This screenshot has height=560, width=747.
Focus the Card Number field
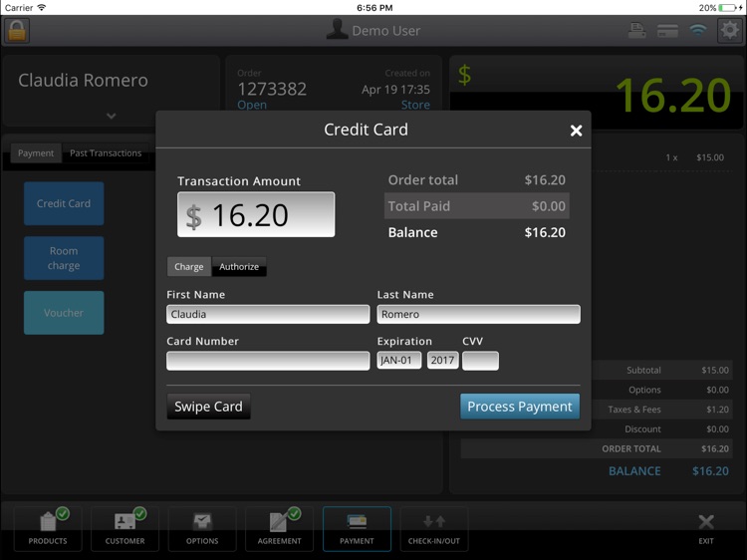click(268, 361)
